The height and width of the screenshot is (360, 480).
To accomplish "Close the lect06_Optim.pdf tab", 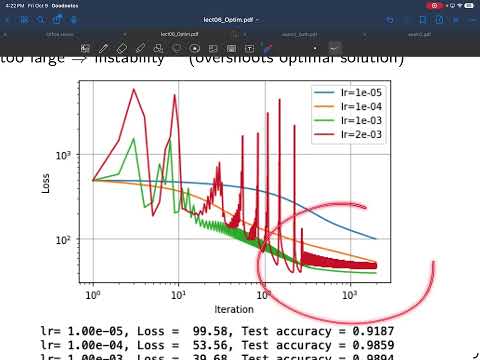I will pyautogui.click(x=125, y=34).
